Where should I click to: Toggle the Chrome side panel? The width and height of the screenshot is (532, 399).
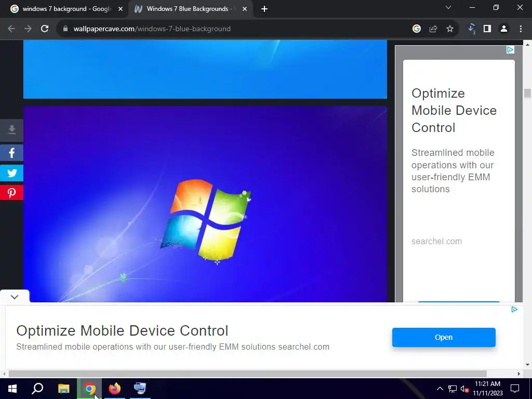point(487,29)
